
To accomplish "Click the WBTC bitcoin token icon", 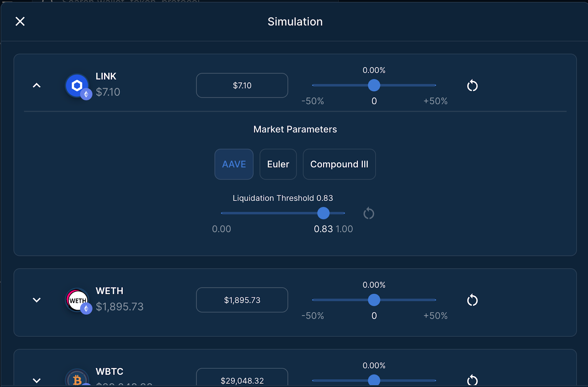I will click(x=77, y=378).
